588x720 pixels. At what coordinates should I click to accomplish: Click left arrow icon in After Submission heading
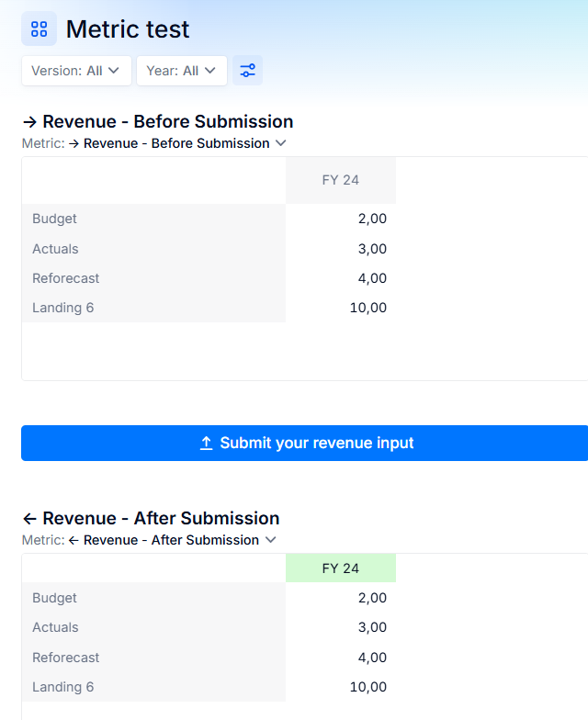29,519
